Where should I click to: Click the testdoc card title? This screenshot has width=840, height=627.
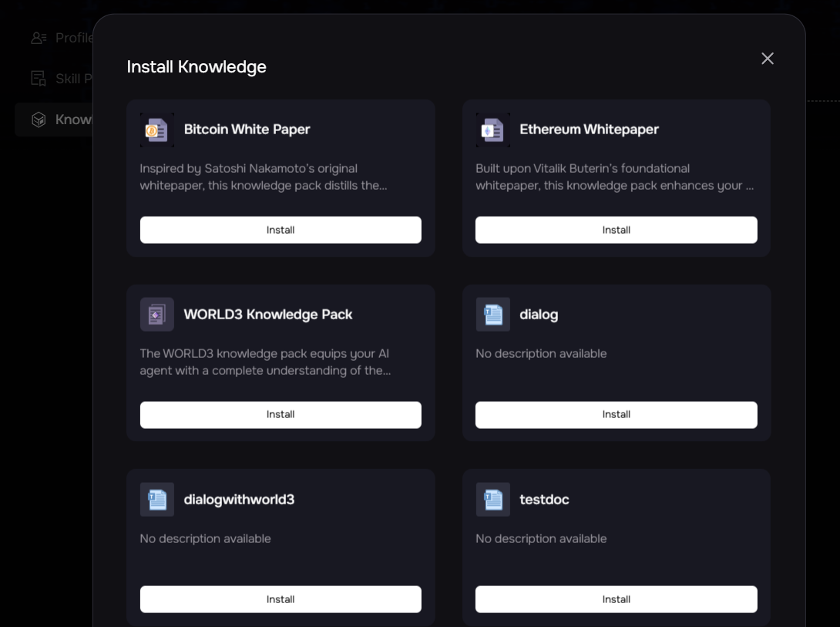tap(544, 500)
